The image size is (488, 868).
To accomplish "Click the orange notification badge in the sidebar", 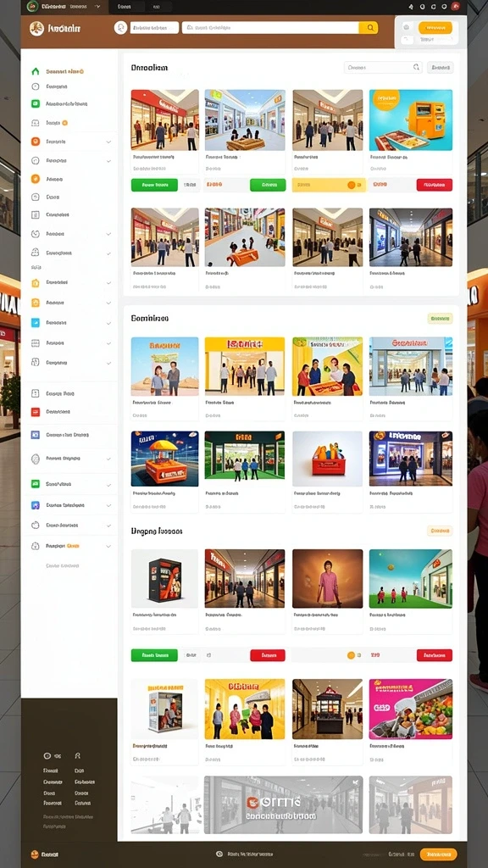I will pos(64,123).
